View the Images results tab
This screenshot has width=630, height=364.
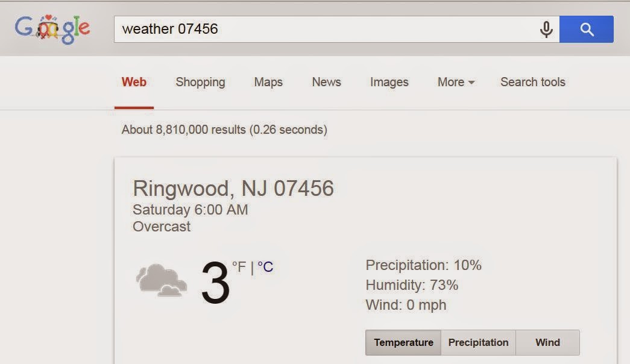(x=389, y=82)
